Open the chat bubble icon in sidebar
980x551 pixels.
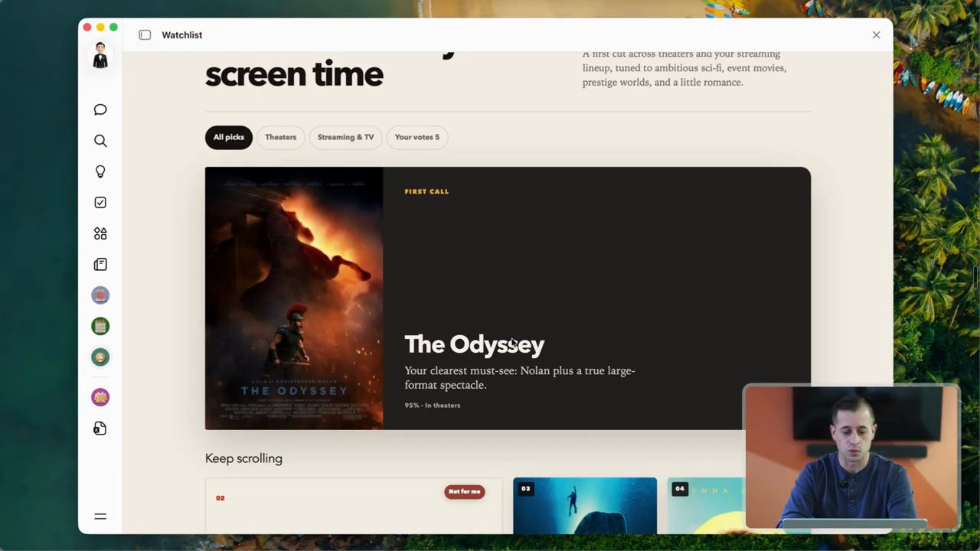point(100,109)
